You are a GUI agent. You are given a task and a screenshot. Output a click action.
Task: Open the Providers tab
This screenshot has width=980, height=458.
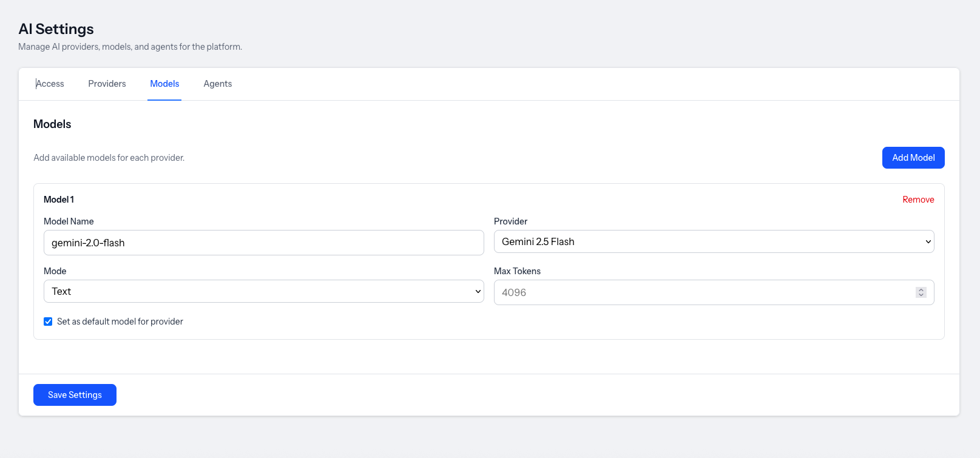coord(107,84)
